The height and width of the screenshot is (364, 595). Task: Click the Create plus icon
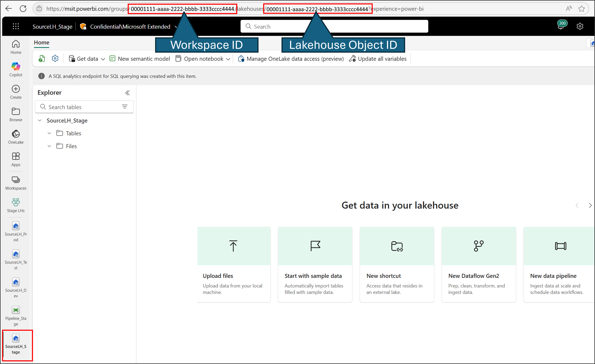pyautogui.click(x=16, y=92)
